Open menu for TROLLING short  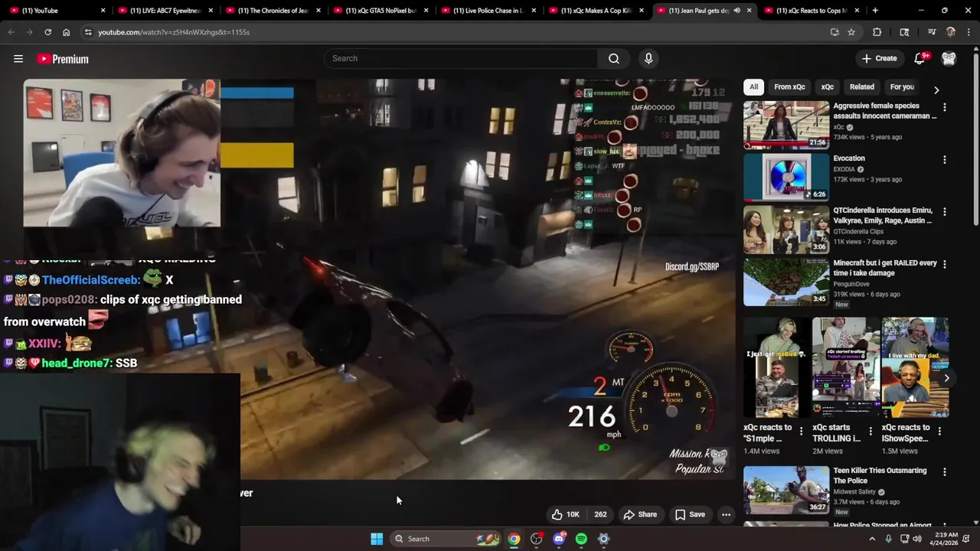click(871, 432)
